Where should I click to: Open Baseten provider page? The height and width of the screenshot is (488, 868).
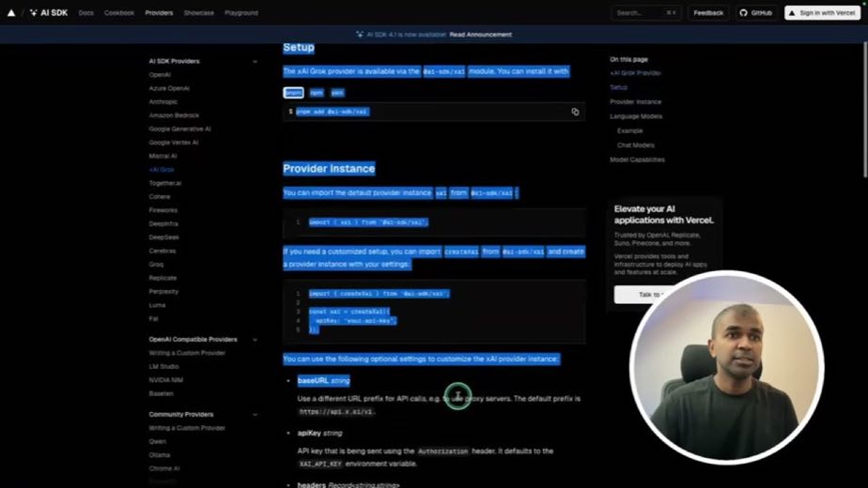[161, 394]
